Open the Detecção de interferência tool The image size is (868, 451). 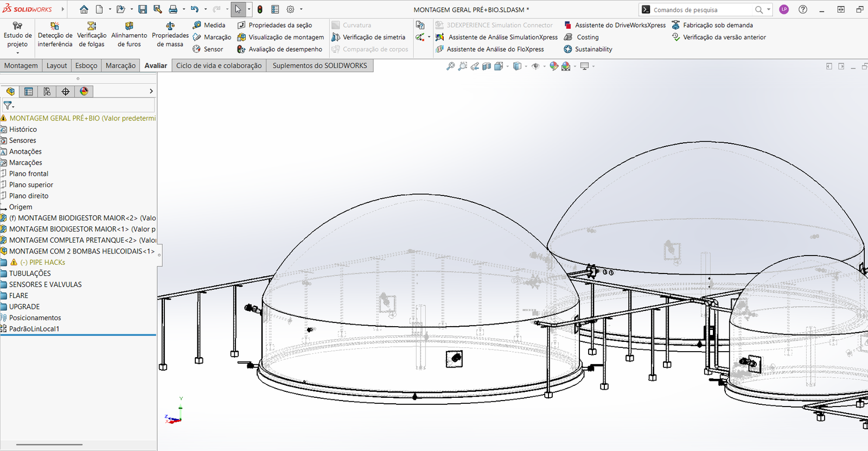coord(55,35)
